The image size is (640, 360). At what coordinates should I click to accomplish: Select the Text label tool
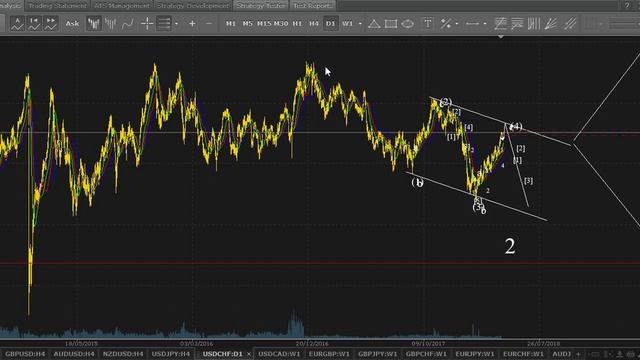tap(427, 24)
